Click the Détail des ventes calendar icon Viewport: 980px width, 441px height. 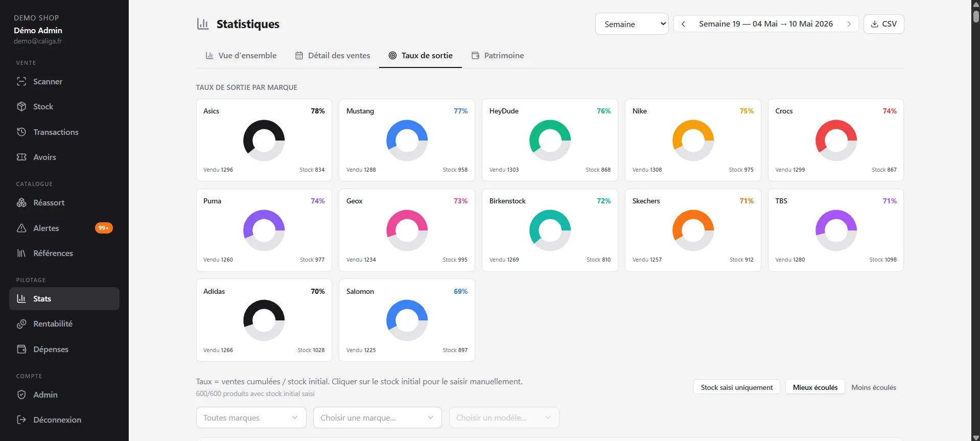(299, 55)
